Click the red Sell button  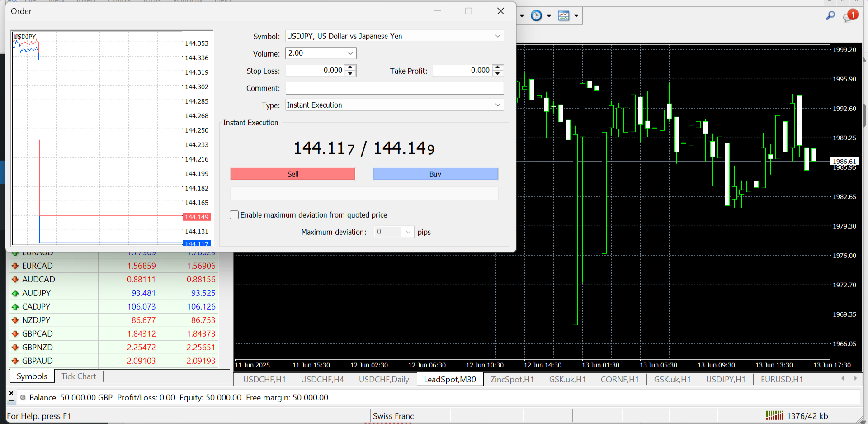[293, 174]
